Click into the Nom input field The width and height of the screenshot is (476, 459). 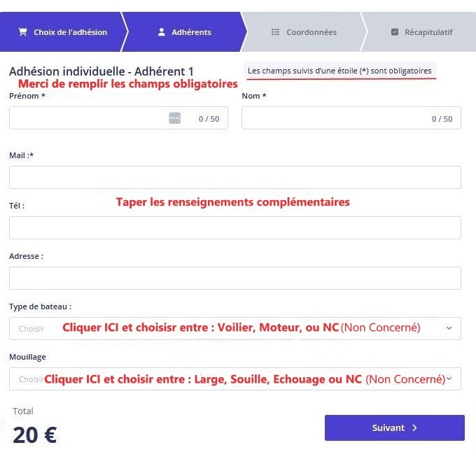[x=336, y=118]
